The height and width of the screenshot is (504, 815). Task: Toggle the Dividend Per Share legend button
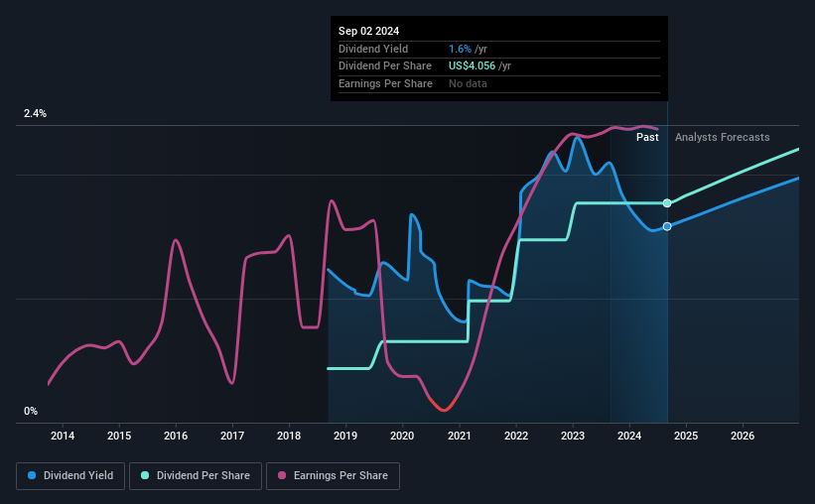196,476
